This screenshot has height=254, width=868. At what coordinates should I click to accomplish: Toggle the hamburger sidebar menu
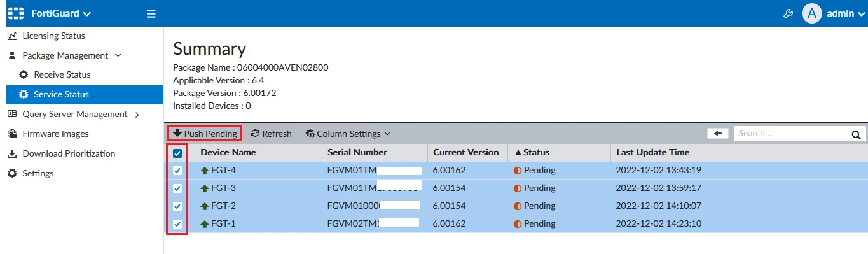[x=151, y=13]
